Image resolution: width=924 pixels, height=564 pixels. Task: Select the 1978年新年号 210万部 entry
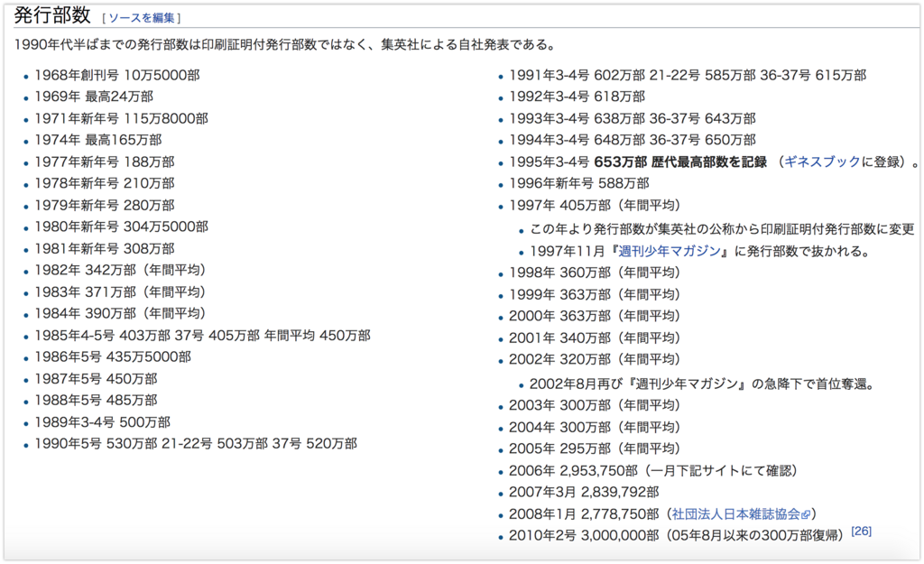[x=105, y=183]
